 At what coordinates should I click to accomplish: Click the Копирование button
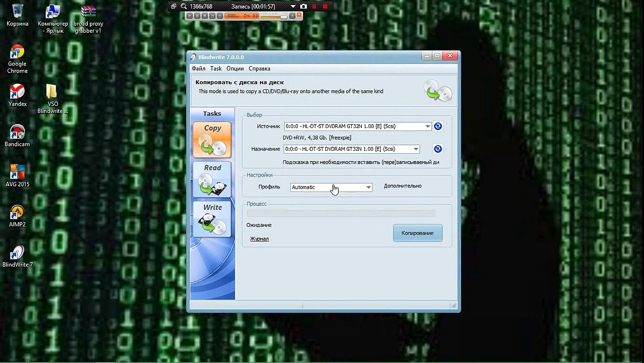click(417, 233)
